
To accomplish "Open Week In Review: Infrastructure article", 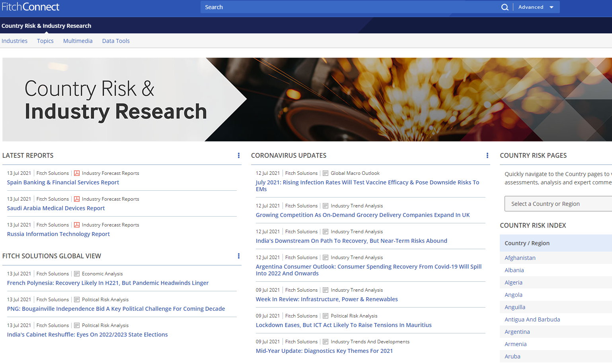I will [x=327, y=299].
